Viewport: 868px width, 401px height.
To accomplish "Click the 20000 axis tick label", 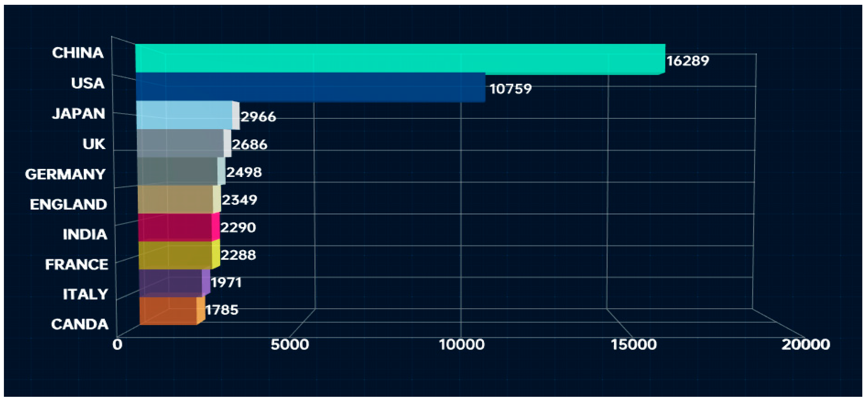I will [x=805, y=345].
